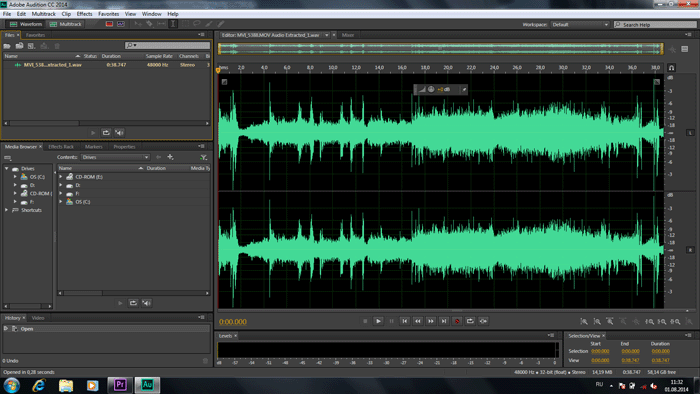Move playhead to next marker

tap(443, 321)
